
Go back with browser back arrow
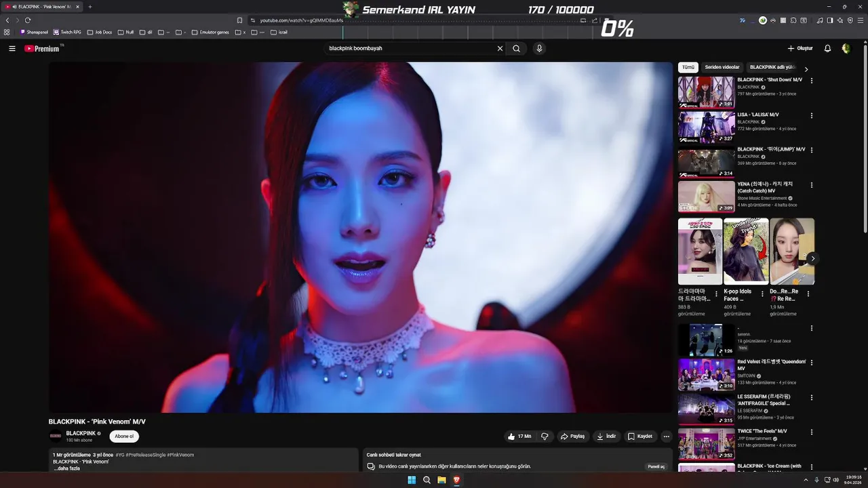(7, 20)
